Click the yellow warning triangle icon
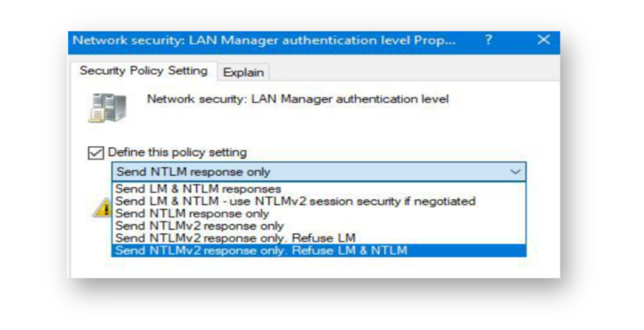 point(103,208)
